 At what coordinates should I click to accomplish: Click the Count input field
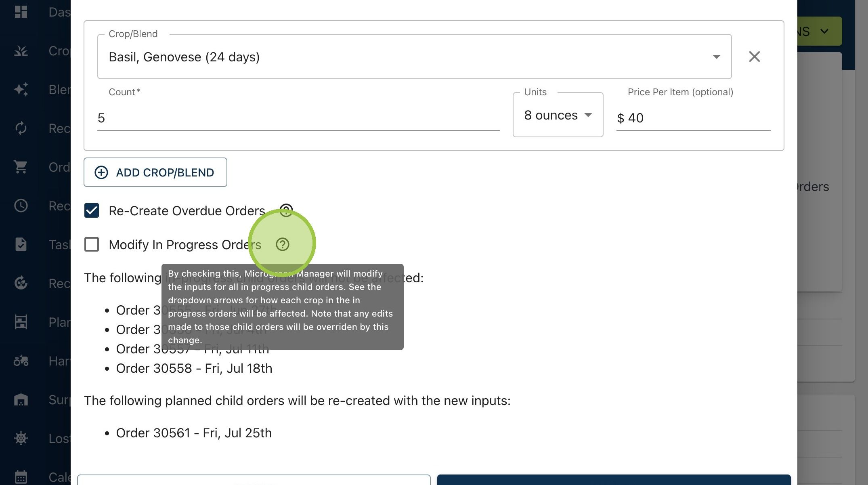(298, 118)
